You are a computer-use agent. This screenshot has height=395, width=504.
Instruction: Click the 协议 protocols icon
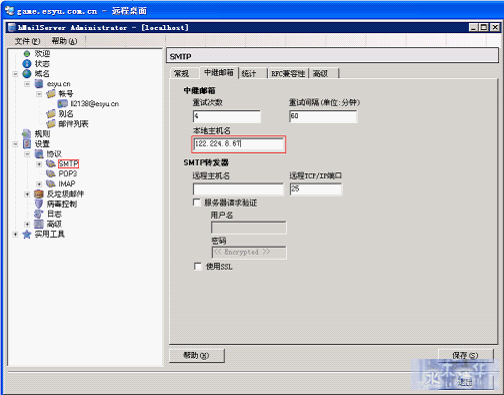coord(39,154)
